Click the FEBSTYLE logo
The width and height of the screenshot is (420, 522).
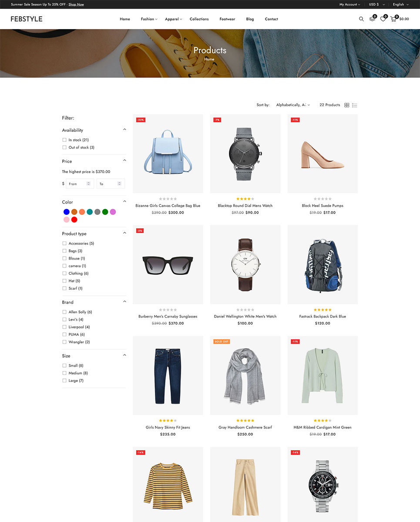tap(27, 19)
